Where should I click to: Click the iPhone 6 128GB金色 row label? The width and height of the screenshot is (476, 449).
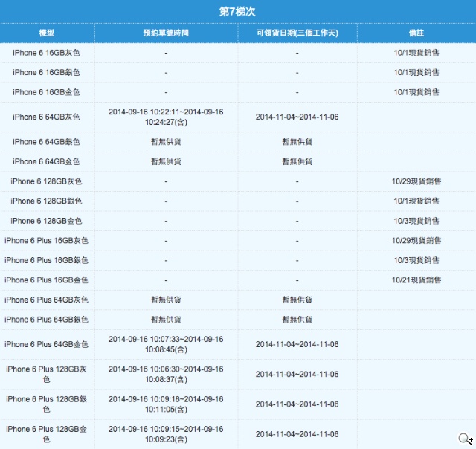(46, 221)
